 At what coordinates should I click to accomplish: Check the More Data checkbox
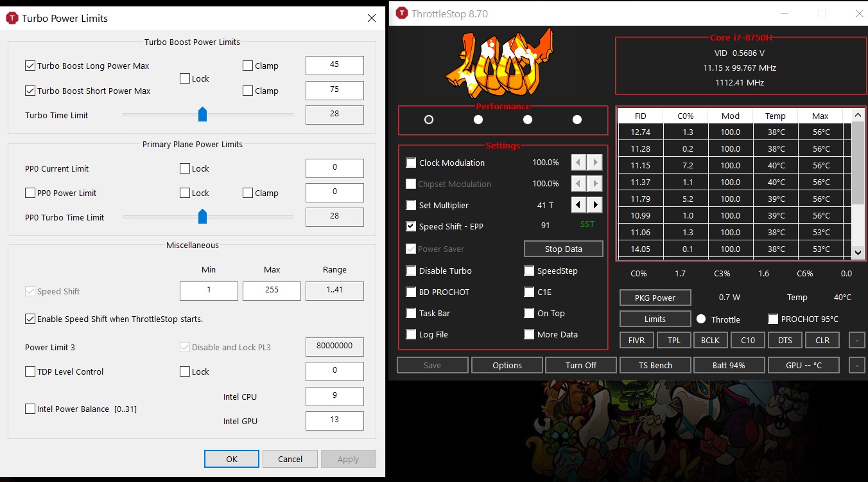(x=529, y=334)
